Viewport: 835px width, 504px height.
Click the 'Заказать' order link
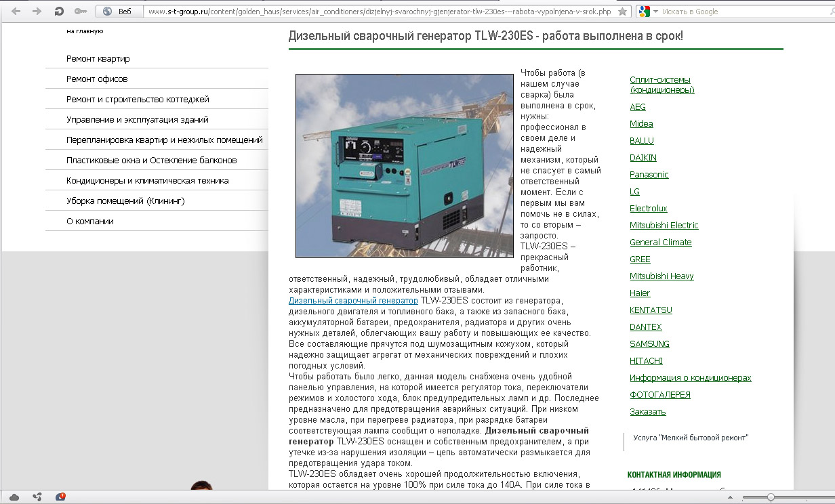click(648, 412)
